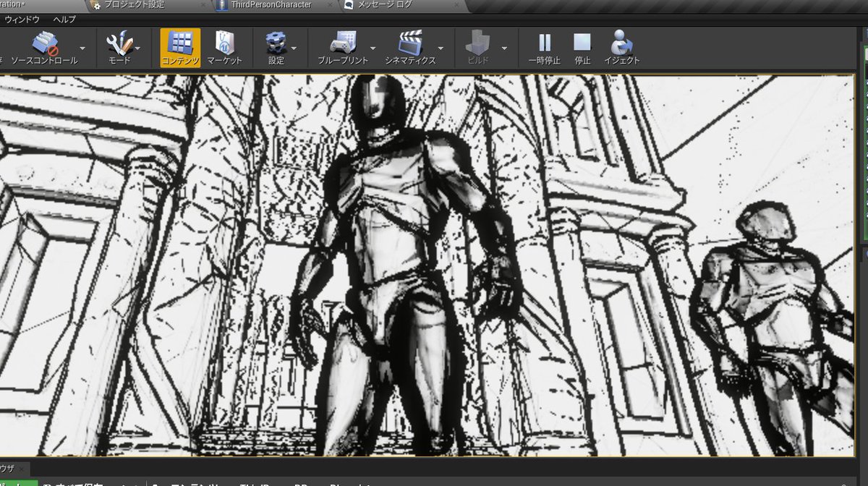
Task: Open the マーケット marketplace button
Action: 224,48
